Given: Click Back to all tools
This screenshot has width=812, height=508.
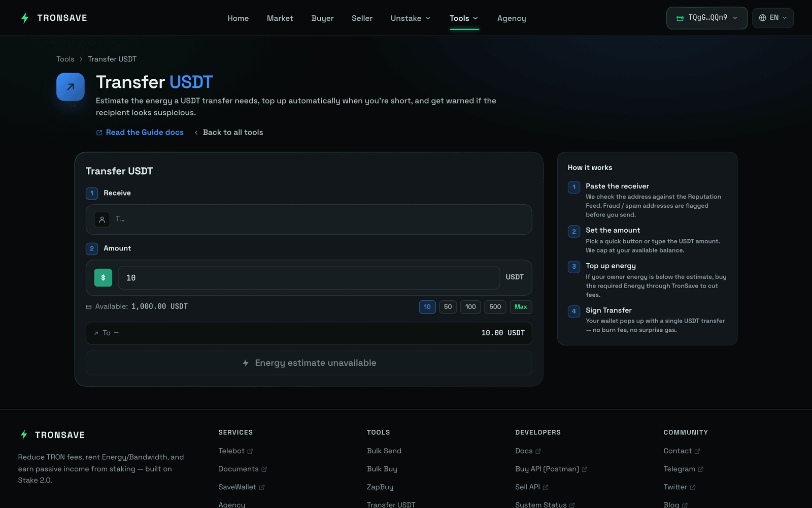Looking at the screenshot, I should coord(229,133).
